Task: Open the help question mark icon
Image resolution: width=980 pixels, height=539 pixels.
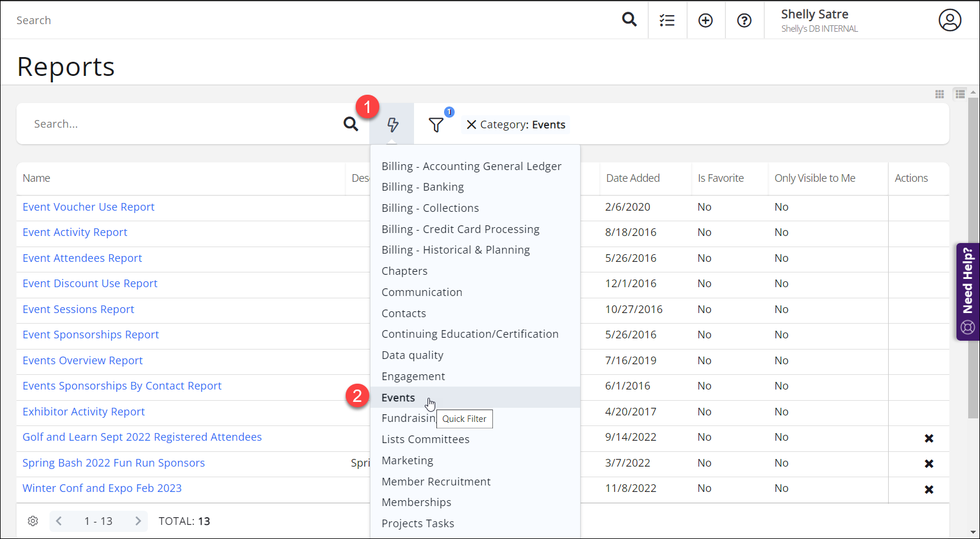Action: [744, 21]
